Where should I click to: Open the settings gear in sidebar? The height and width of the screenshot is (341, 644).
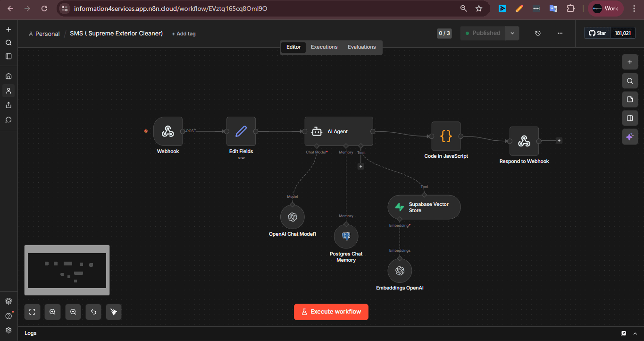click(x=8, y=330)
